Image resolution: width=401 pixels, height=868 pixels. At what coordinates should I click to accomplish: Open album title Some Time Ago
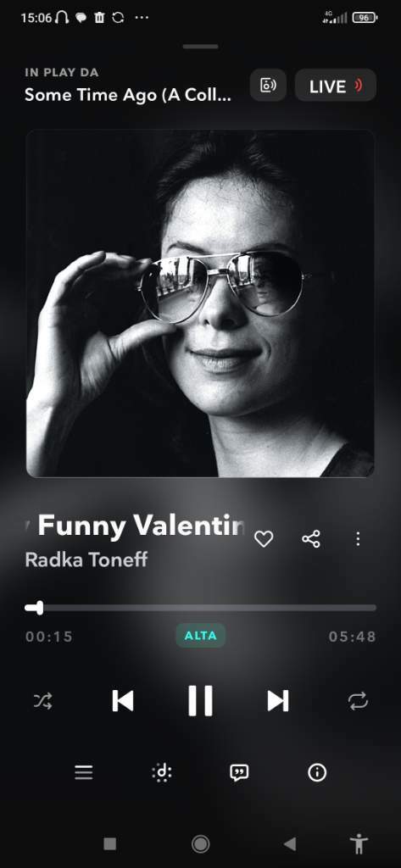(x=128, y=95)
